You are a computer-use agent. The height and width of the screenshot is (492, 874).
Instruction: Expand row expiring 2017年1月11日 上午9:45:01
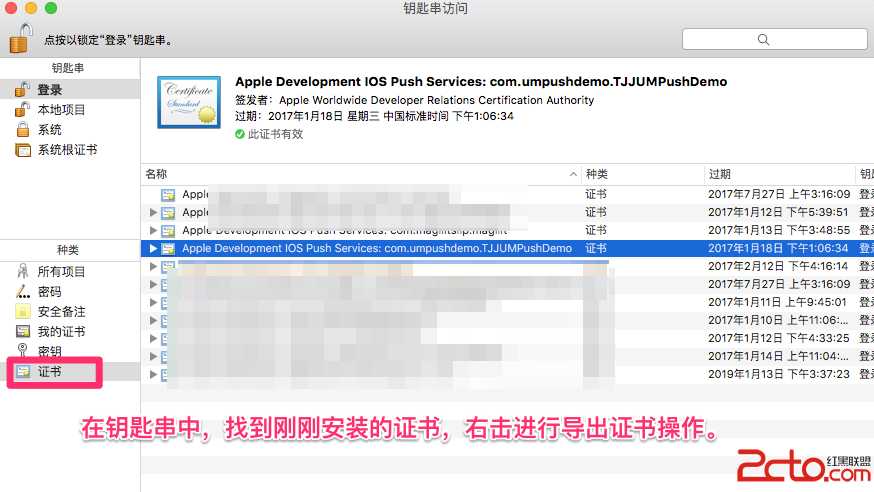coord(153,303)
